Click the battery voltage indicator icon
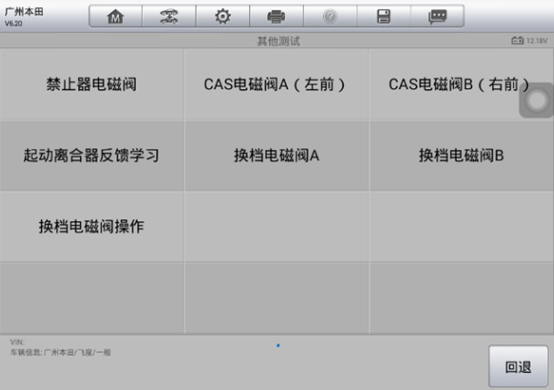Viewport: 554px width, 390px height. [x=517, y=41]
